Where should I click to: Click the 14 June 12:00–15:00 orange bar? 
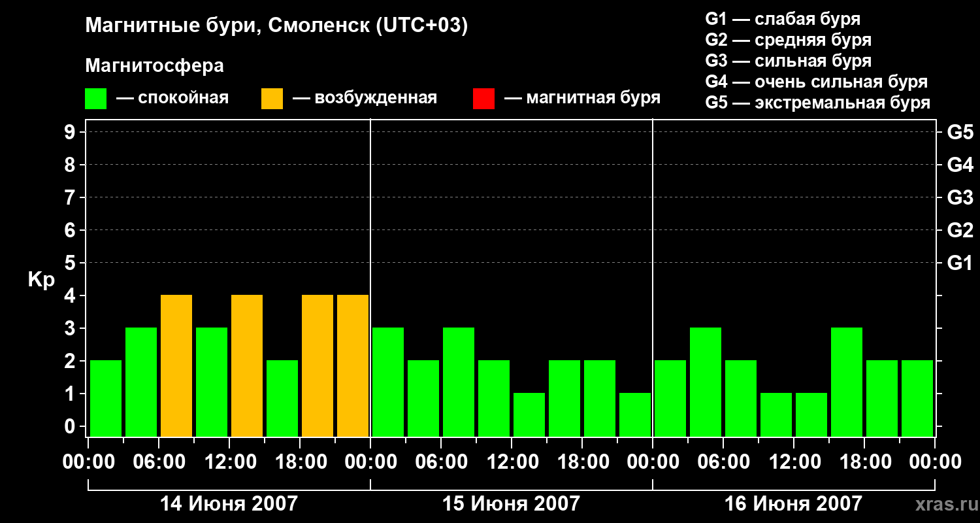pos(247,365)
